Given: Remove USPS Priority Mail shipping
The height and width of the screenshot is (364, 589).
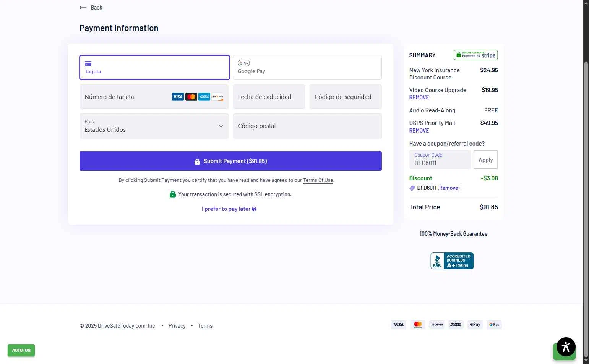Looking at the screenshot, I should click(419, 131).
